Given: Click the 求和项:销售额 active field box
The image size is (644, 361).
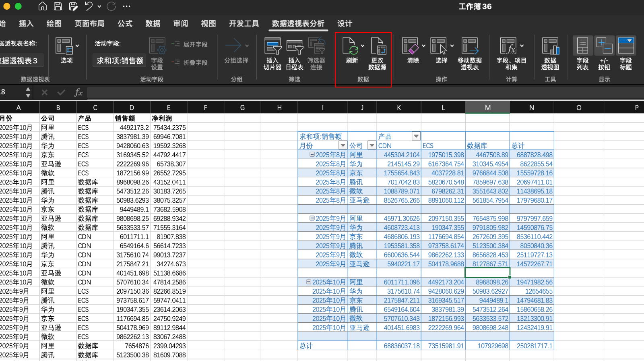Looking at the screenshot, I should [120, 60].
